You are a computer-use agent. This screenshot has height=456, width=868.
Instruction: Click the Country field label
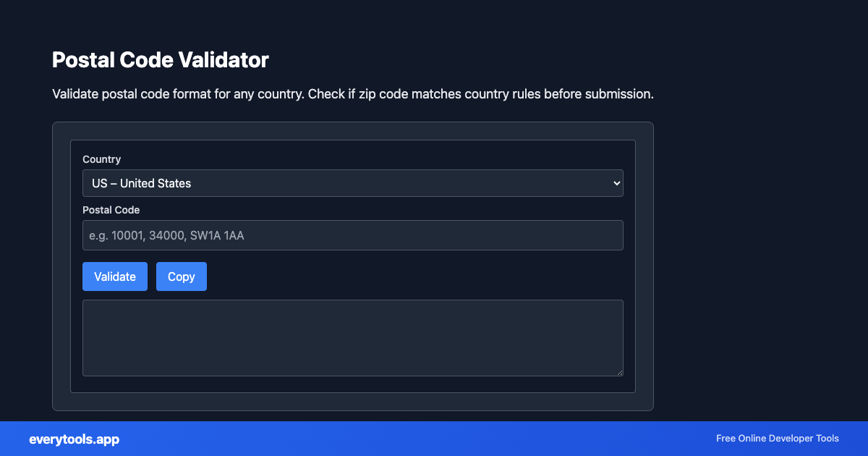(101, 159)
